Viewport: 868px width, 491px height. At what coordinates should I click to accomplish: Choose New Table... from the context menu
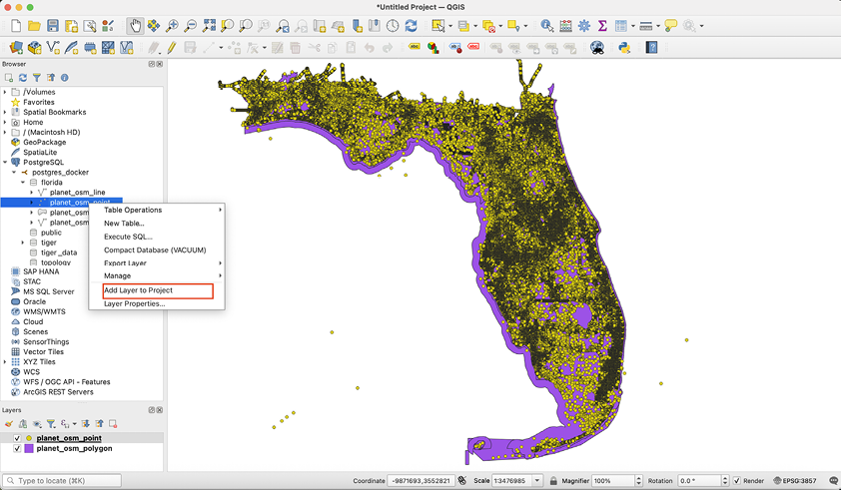[157, 224]
